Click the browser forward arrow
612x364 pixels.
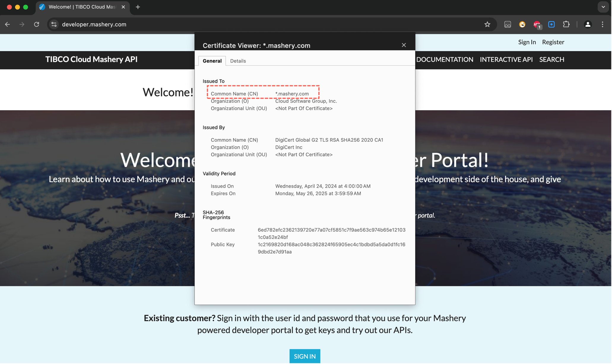(22, 25)
